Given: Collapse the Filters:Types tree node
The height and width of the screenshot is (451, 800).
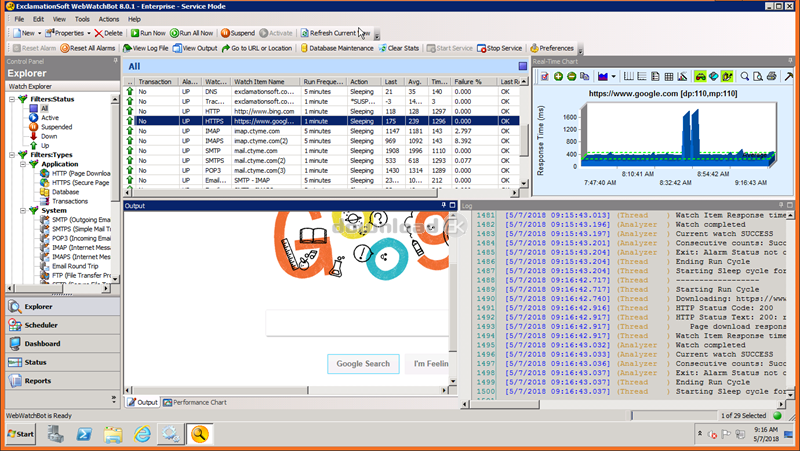Looking at the screenshot, I should 12,155.
